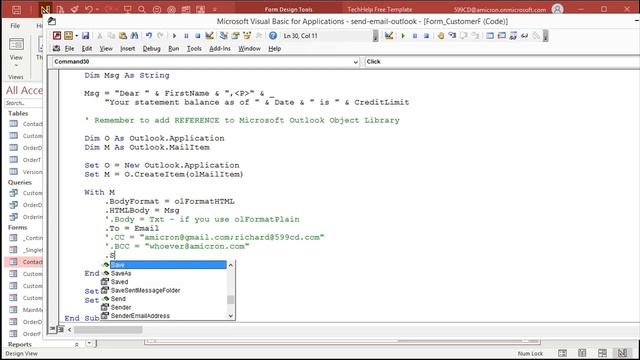Click Access save icon in title bar

16,9
